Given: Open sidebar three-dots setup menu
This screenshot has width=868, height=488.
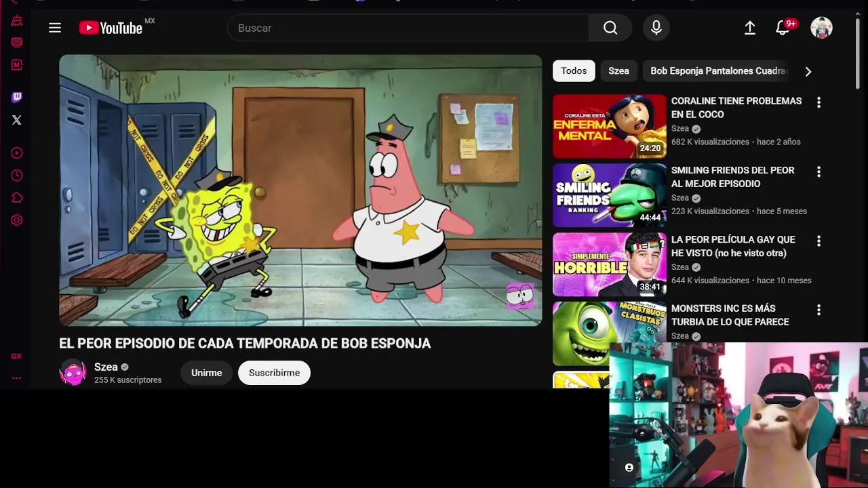Looking at the screenshot, I should coord(16,378).
